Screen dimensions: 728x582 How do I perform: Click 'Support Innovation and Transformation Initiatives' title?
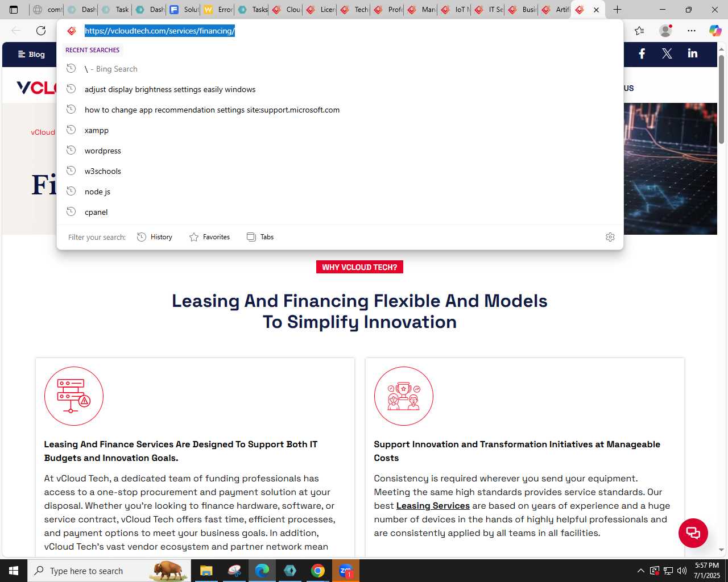tap(517, 451)
